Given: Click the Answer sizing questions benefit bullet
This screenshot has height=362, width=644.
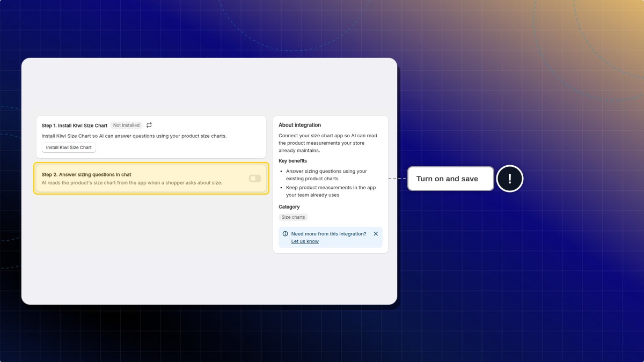Looking at the screenshot, I should click(x=326, y=175).
